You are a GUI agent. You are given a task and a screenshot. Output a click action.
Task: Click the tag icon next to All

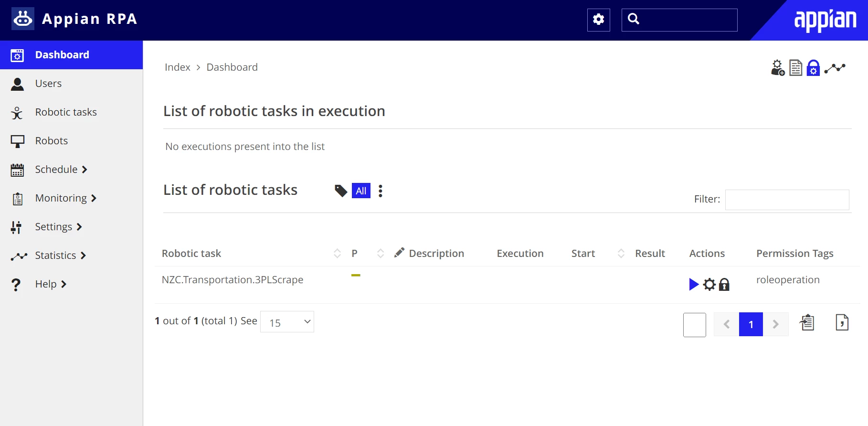coord(341,191)
